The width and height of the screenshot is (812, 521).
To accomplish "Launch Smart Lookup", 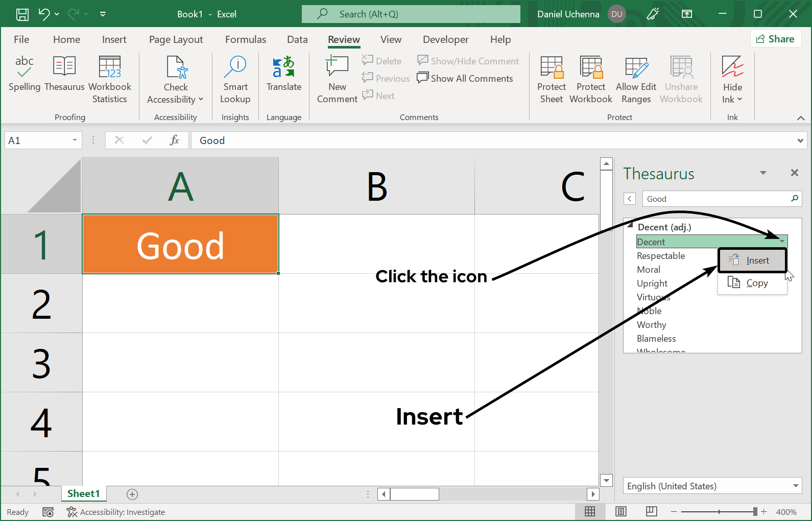I will 235,79.
